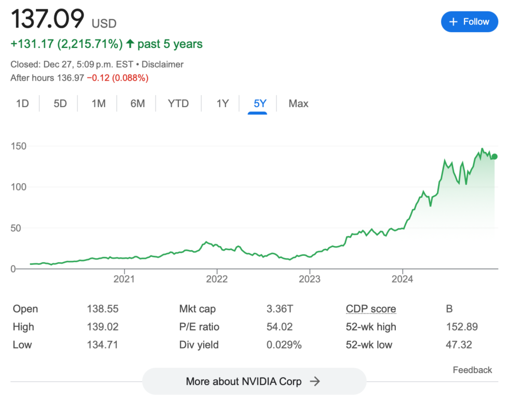This screenshot has width=532, height=400.
Task: Click the plus icon on Follow button
Action: (453, 22)
